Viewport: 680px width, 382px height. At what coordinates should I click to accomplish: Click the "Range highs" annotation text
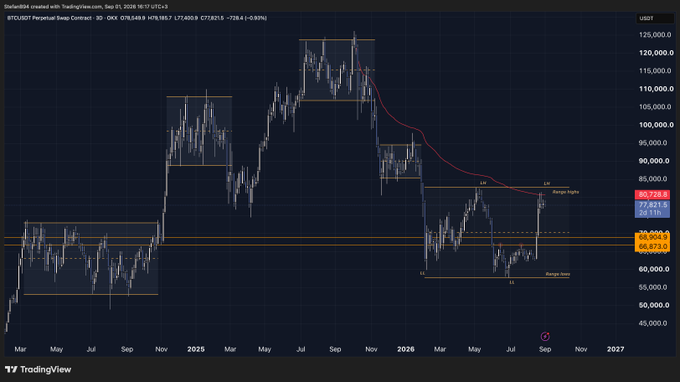pos(566,192)
